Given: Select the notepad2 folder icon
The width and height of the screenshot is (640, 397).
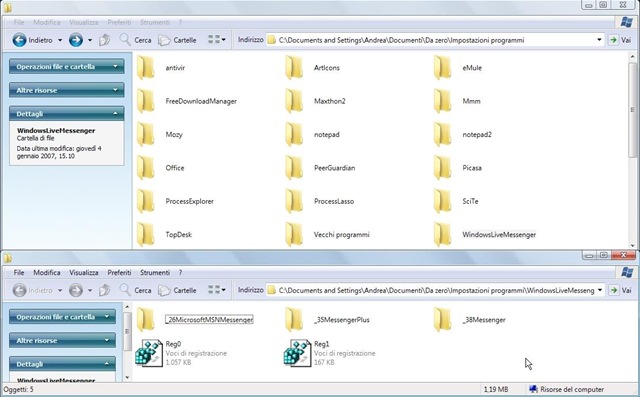Looking at the screenshot, I should (x=442, y=135).
